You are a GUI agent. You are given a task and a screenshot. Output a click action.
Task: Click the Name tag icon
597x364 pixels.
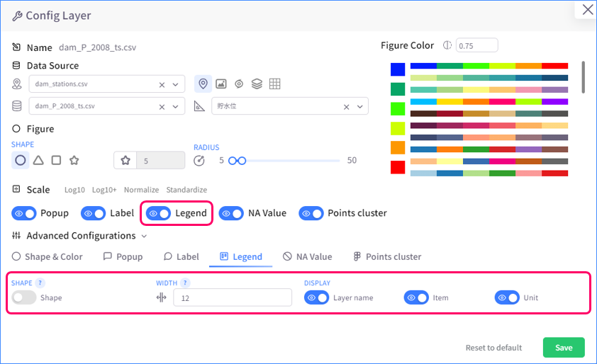point(16,47)
